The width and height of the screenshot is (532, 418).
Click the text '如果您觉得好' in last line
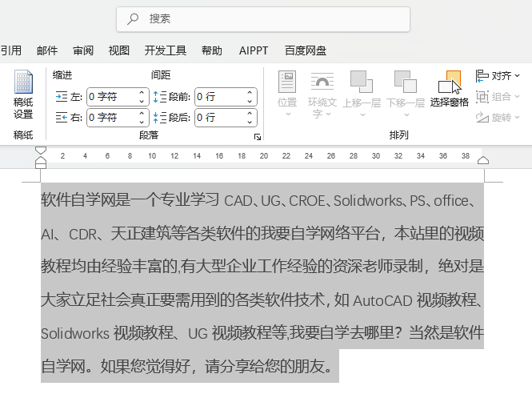click(x=146, y=367)
